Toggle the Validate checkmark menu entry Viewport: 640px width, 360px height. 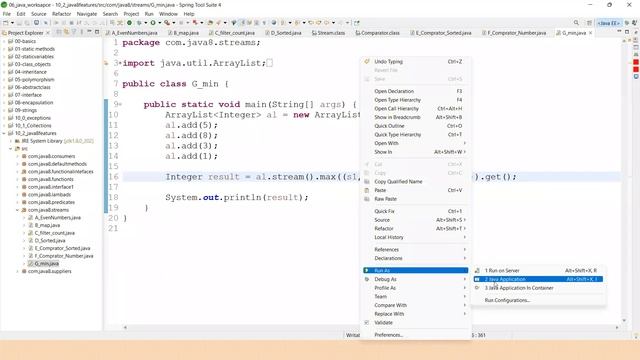tap(415, 322)
